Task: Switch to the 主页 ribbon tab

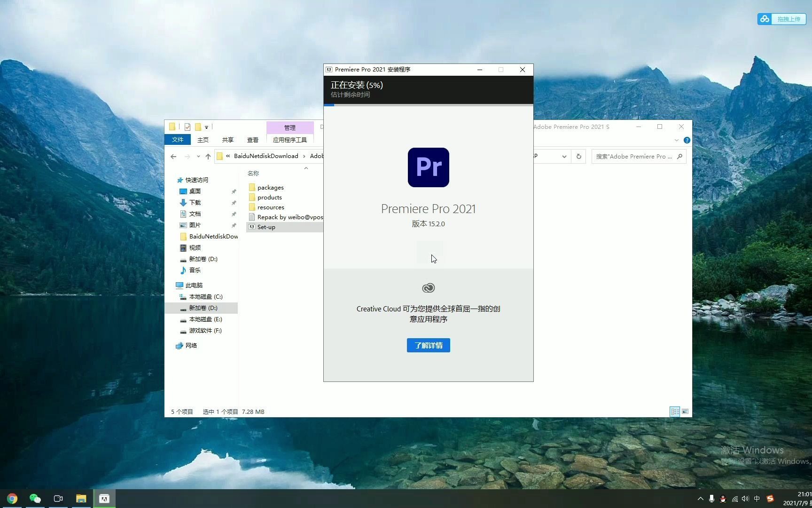Action: [203, 140]
